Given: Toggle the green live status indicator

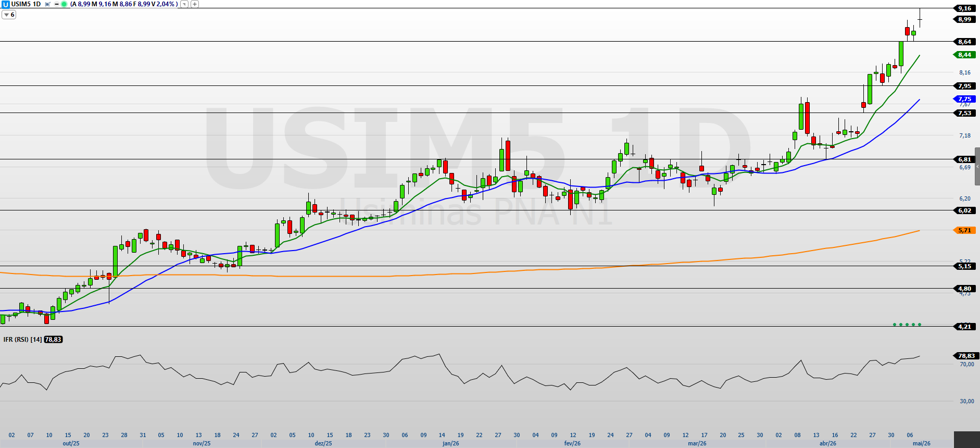Looking at the screenshot, I should click(x=64, y=4).
